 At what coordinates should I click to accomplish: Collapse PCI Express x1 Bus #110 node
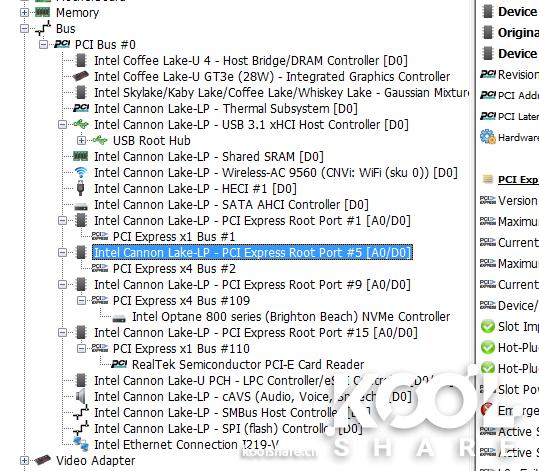click(81, 349)
